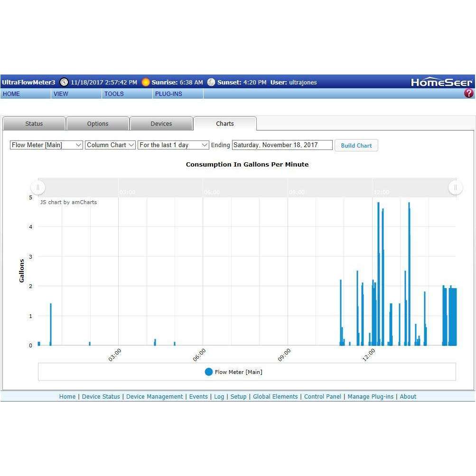Open the Options tab
The height and width of the screenshot is (476, 476).
click(98, 124)
